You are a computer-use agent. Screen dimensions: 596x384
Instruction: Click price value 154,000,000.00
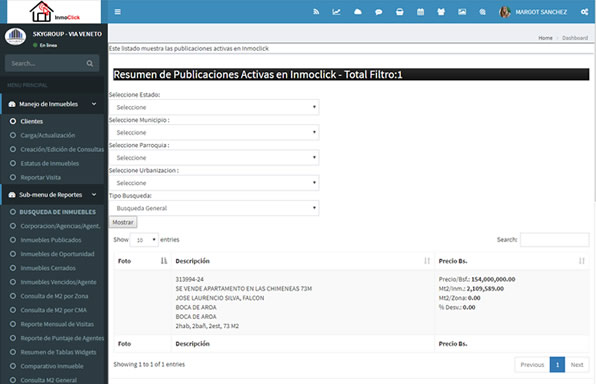click(493, 279)
